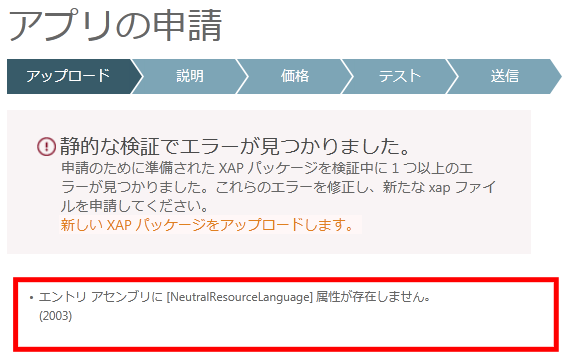Click the 静的な検証でエラーが見つかりました heading
The image size is (568, 363).
click(x=235, y=146)
